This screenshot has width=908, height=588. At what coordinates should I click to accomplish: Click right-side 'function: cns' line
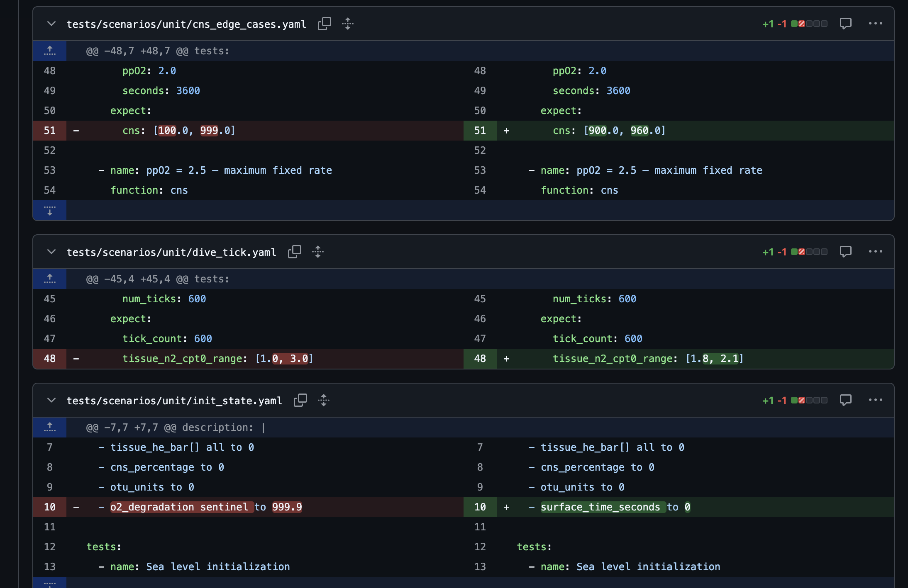pyautogui.click(x=695, y=190)
